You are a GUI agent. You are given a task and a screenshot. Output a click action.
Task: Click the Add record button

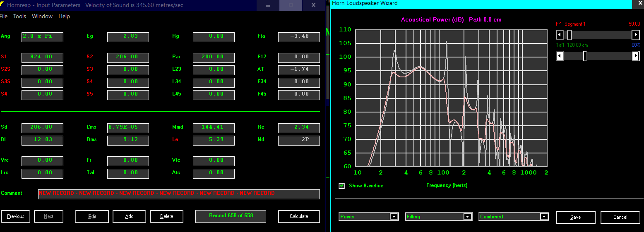tap(129, 216)
